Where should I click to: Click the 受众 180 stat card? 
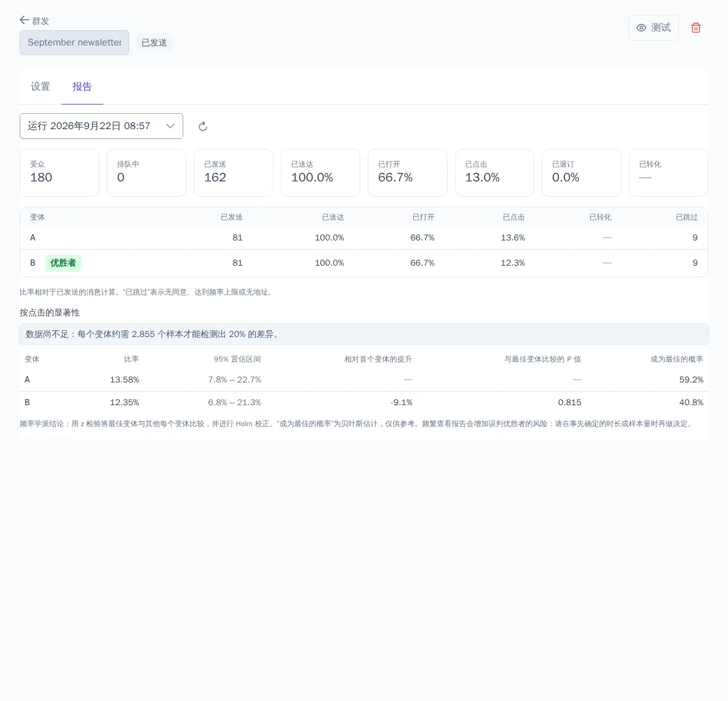(x=60, y=173)
